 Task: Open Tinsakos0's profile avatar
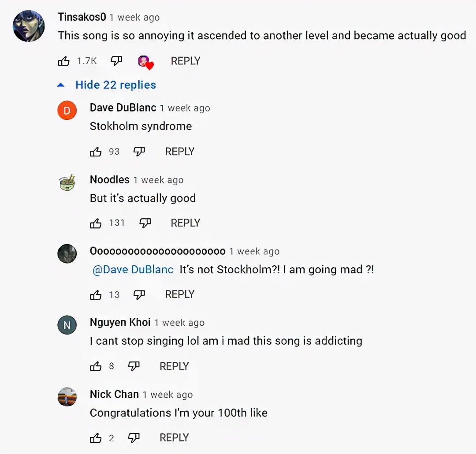click(x=29, y=26)
